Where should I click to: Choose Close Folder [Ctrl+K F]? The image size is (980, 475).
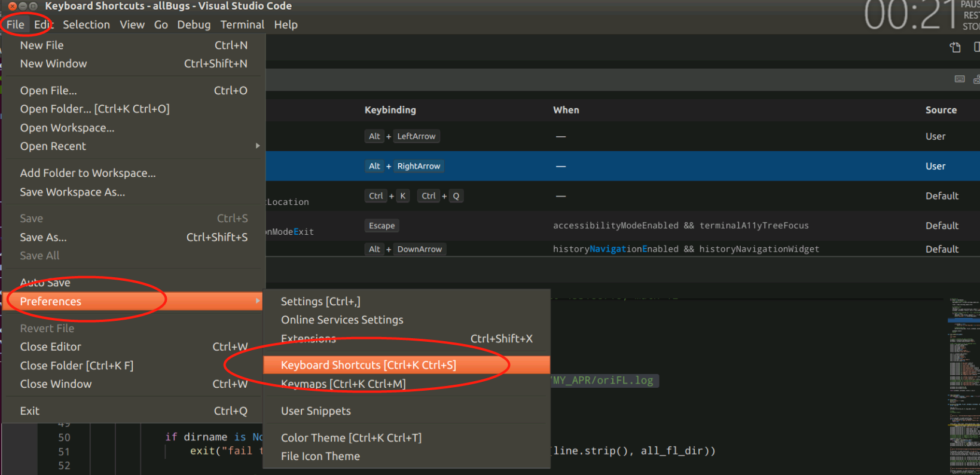pos(134,366)
